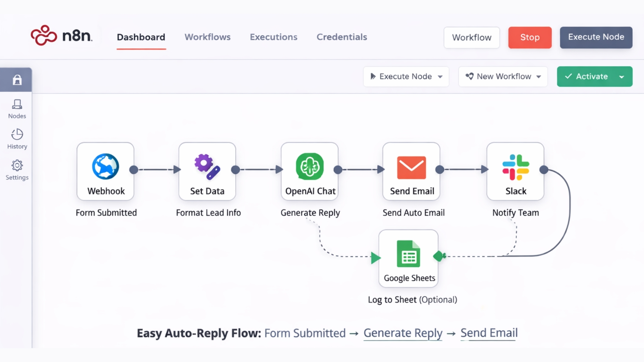Go to the Executions tab
Viewport: 644px width, 362px height.
[x=273, y=37]
